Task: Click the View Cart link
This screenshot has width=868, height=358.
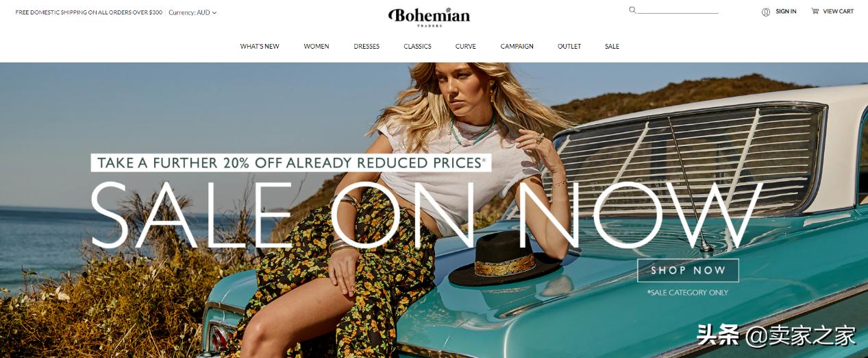Action: point(839,12)
